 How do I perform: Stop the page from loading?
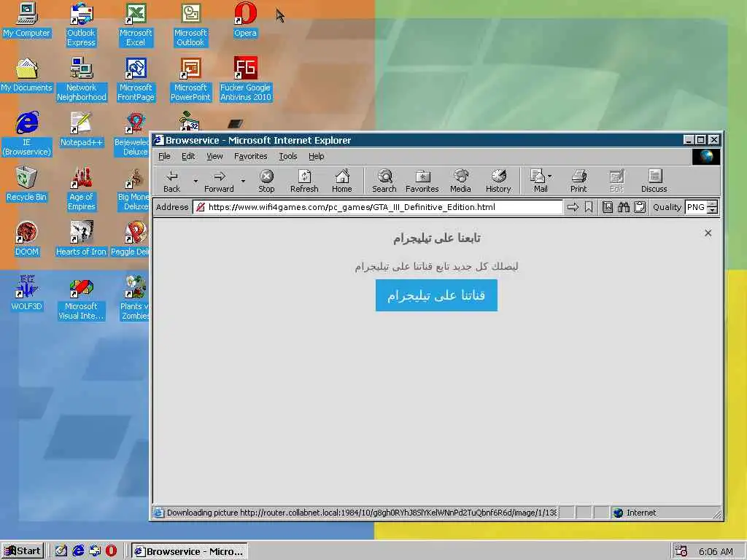(x=266, y=182)
